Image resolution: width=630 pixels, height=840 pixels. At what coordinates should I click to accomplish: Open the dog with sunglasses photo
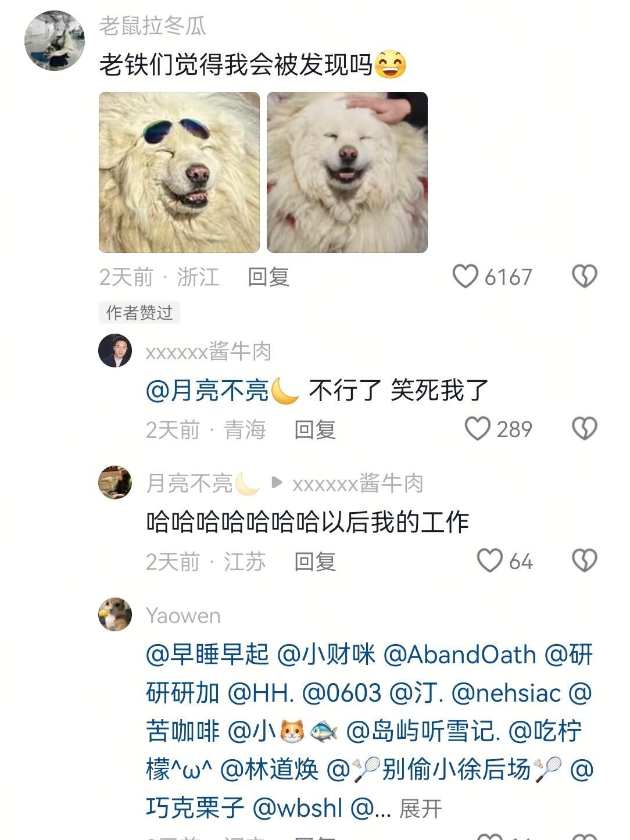(179, 172)
